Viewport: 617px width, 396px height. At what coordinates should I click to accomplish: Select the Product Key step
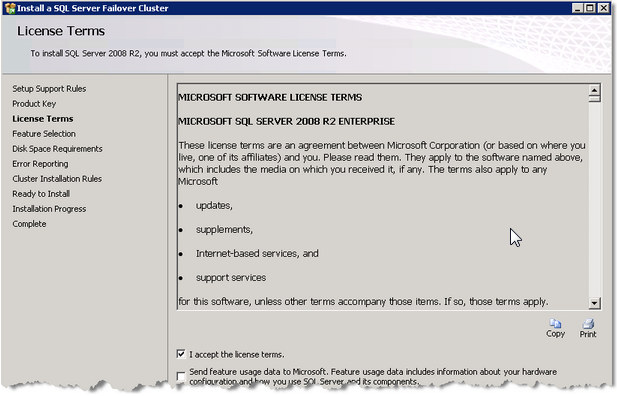tap(34, 104)
